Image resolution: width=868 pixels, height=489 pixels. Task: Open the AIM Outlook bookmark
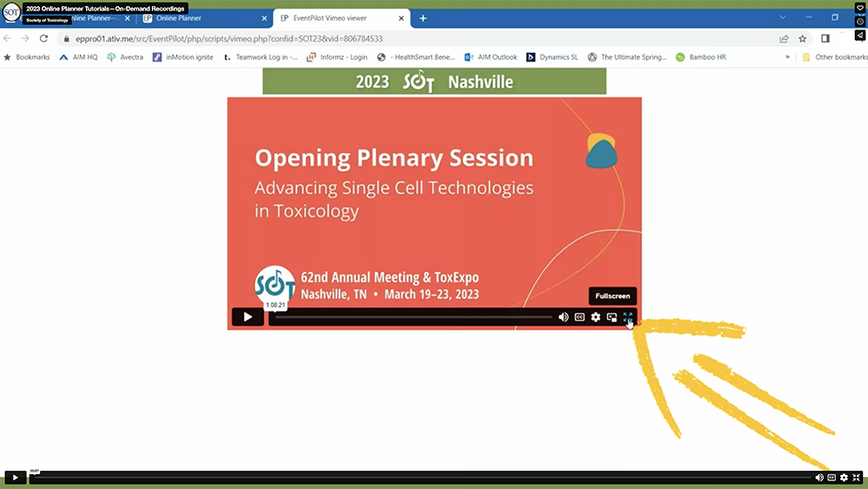[x=491, y=57]
